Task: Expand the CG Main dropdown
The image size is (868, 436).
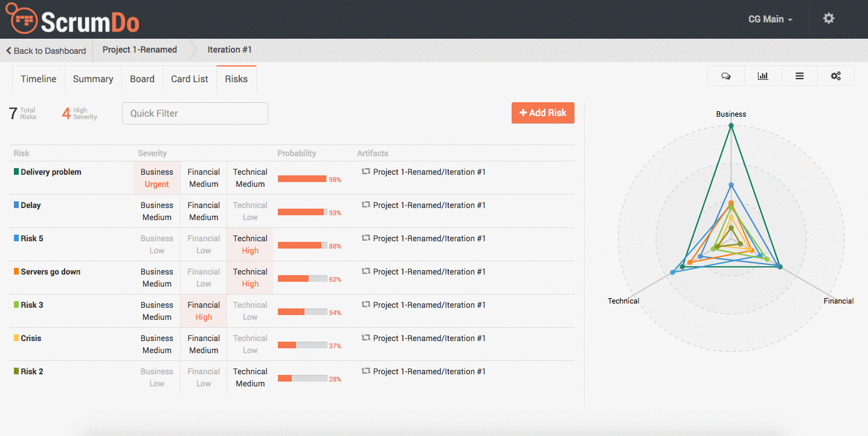Action: pos(770,19)
